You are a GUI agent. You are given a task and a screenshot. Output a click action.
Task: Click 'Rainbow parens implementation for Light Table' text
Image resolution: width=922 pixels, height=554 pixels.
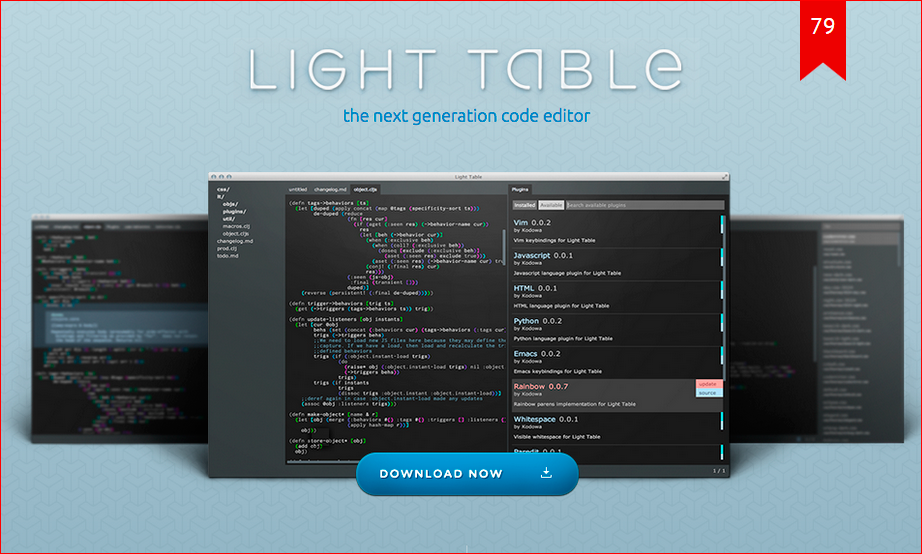[x=574, y=404]
